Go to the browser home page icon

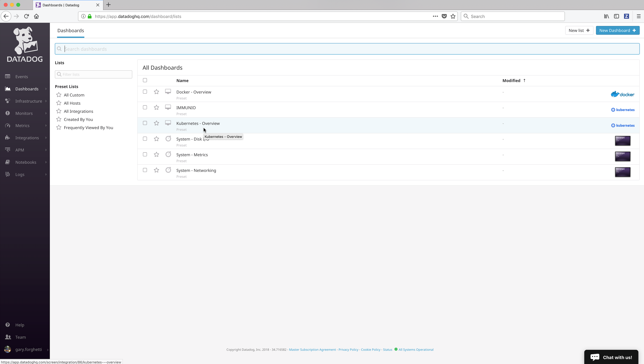tap(37, 16)
